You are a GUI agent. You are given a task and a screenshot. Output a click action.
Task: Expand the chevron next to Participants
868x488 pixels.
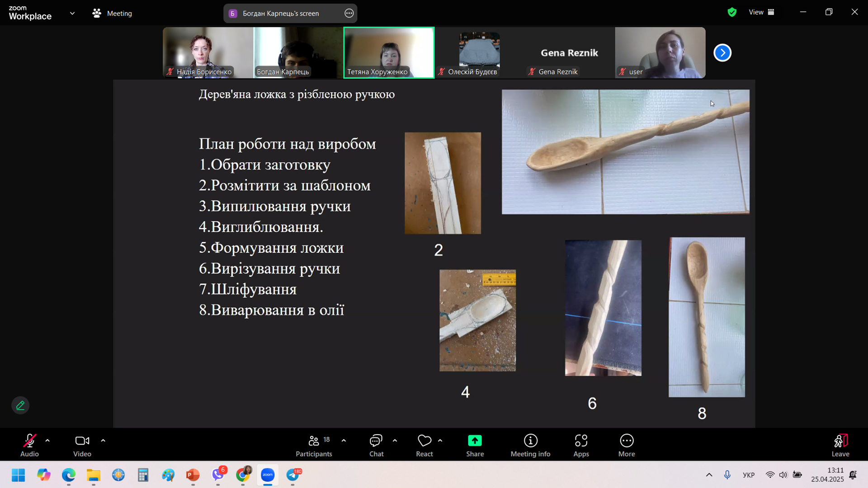click(x=344, y=441)
